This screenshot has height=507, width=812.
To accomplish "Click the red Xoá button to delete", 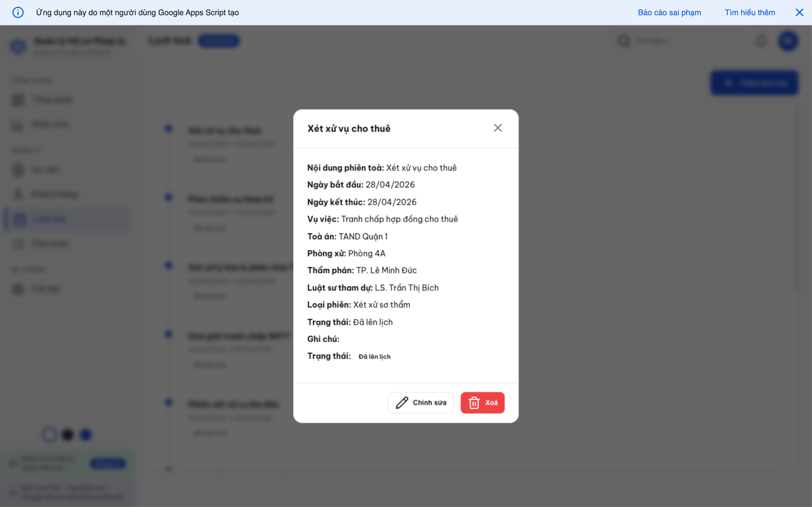I will (482, 403).
